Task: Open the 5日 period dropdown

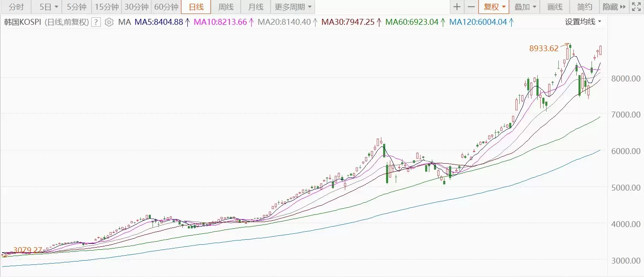Action: (x=47, y=7)
